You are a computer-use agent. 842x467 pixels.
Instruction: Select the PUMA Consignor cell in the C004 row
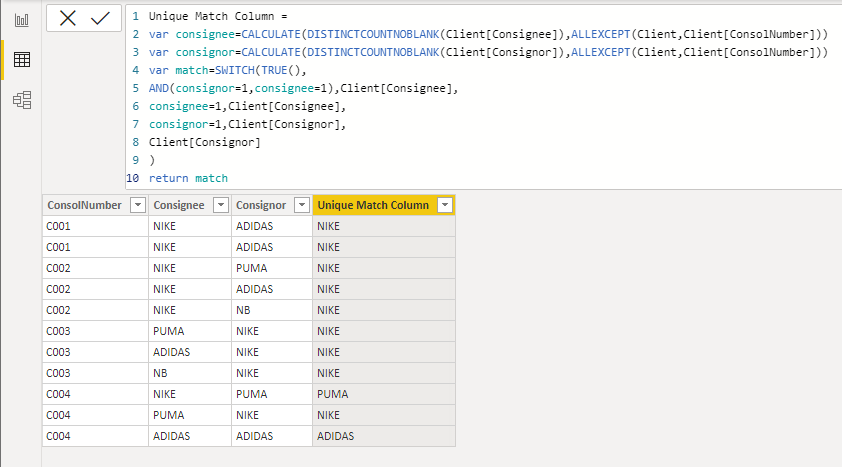point(272,394)
